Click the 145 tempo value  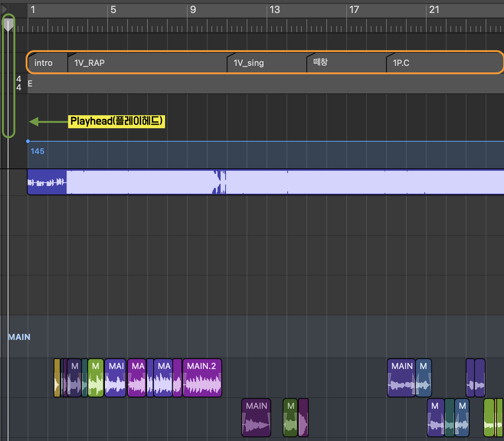(x=37, y=151)
